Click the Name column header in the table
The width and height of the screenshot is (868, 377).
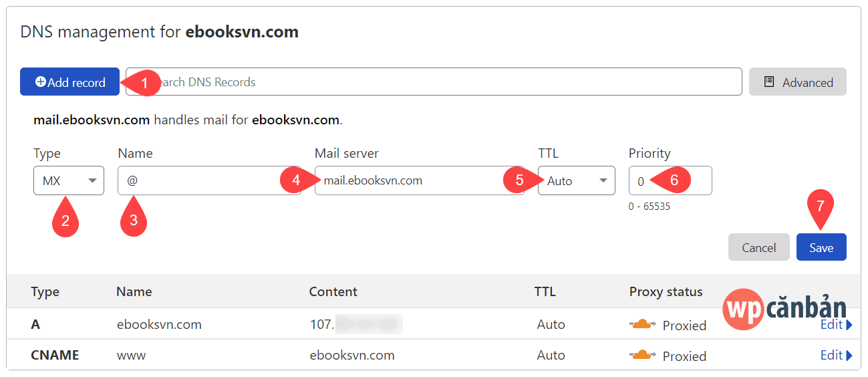coord(134,291)
